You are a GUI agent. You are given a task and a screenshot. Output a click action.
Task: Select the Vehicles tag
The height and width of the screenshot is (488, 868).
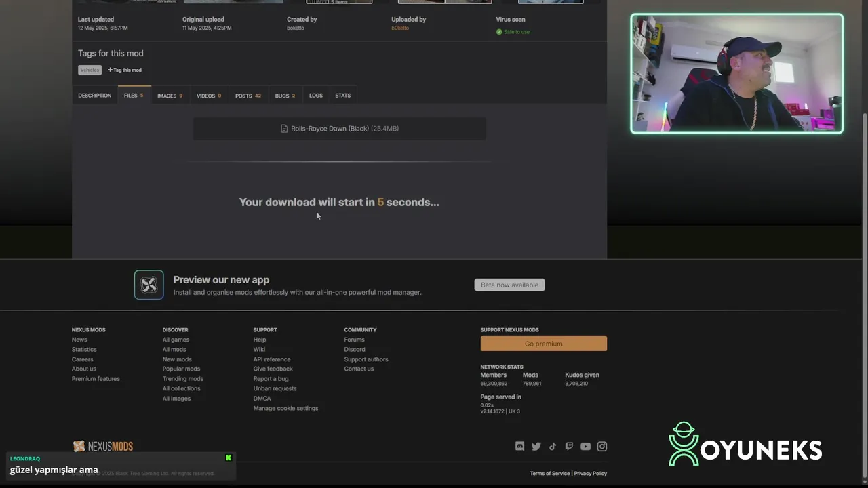coord(90,70)
